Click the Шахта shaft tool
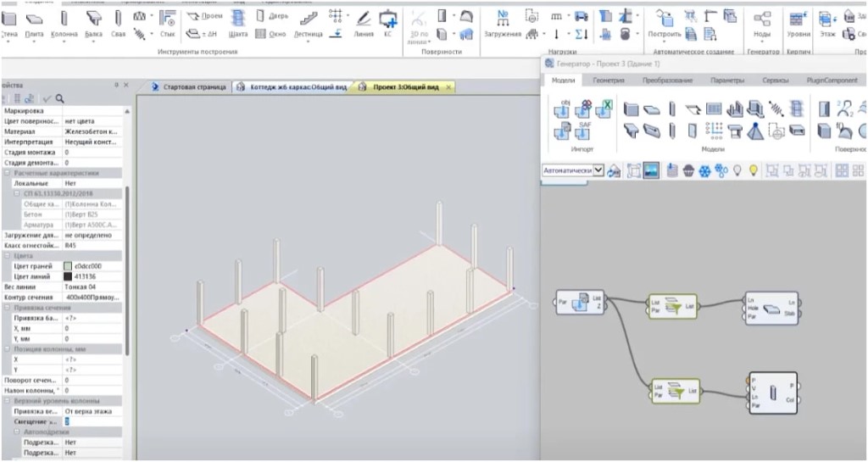Image resolution: width=868 pixels, height=462 pixels. pos(237,25)
